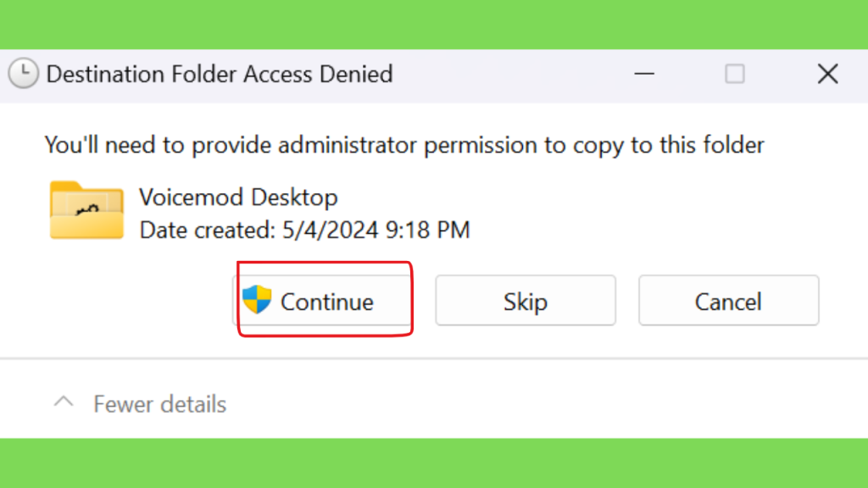Click the Date created 5/4/2024 text

pyautogui.click(x=304, y=230)
